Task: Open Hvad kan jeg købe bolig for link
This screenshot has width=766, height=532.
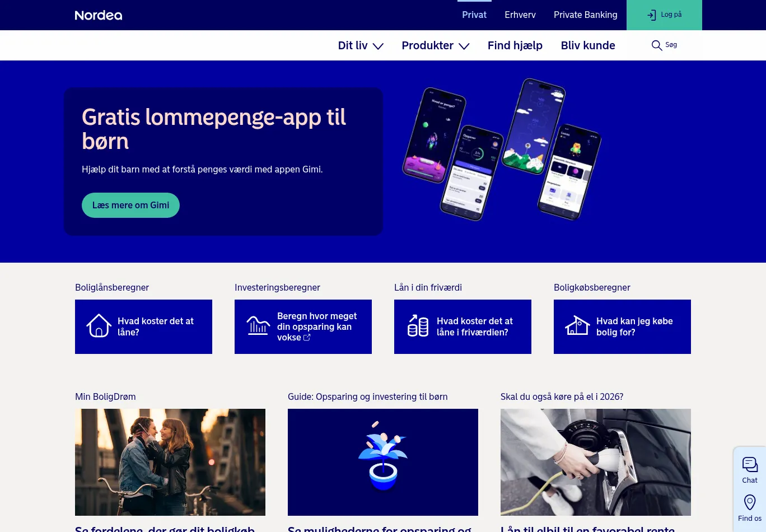Action: [622, 326]
